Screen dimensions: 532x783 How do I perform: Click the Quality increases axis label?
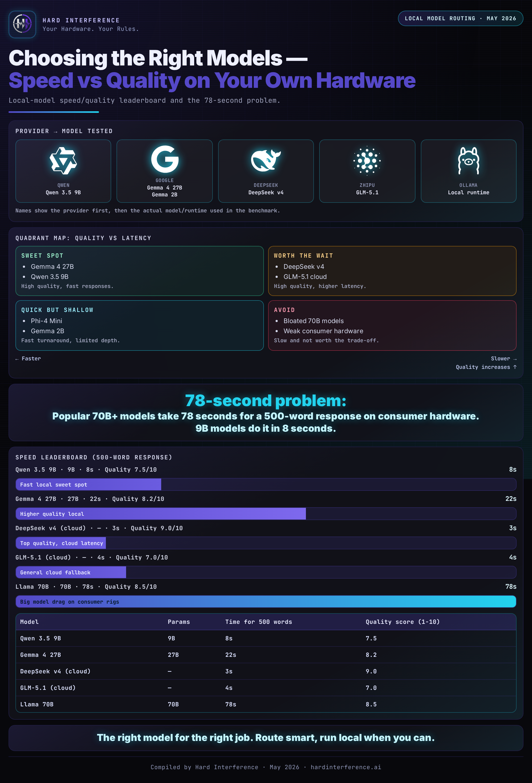point(486,367)
